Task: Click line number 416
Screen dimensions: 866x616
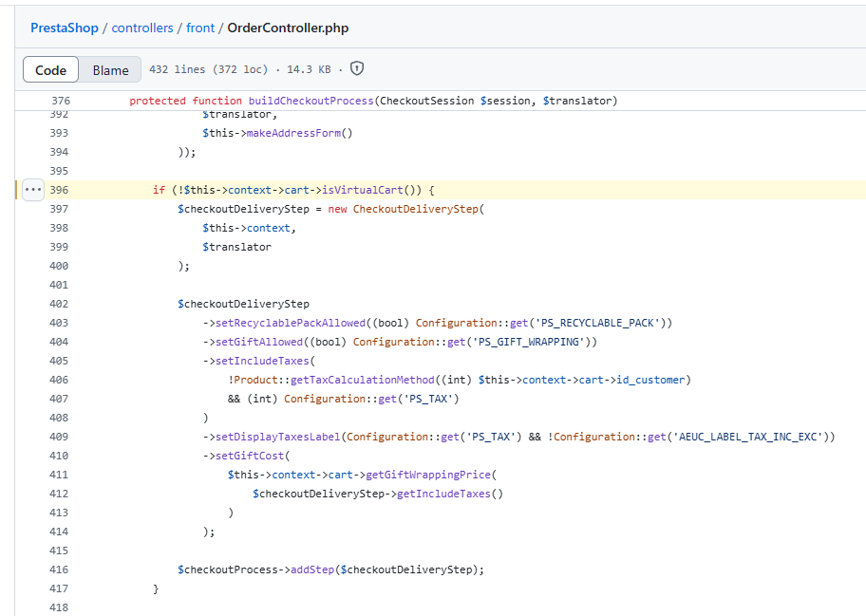Action: click(59, 569)
